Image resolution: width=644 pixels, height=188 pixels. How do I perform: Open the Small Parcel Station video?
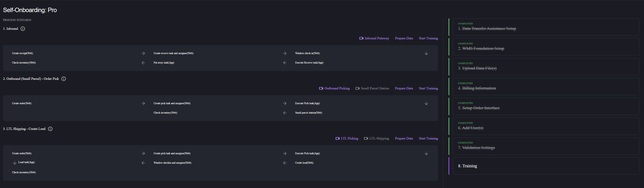pos(372,88)
